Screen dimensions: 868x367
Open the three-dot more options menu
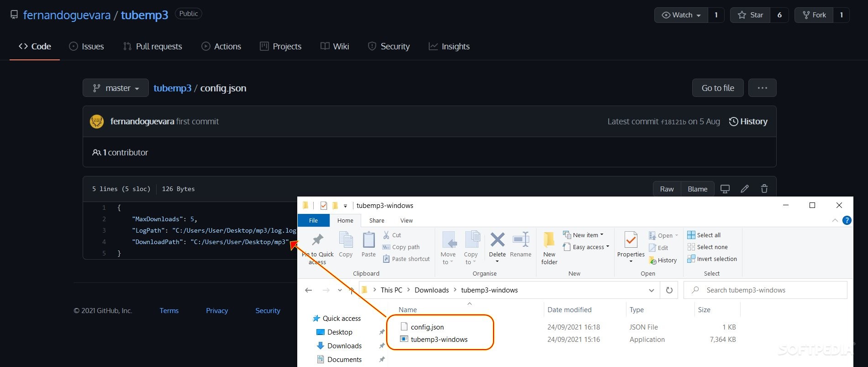(x=762, y=88)
